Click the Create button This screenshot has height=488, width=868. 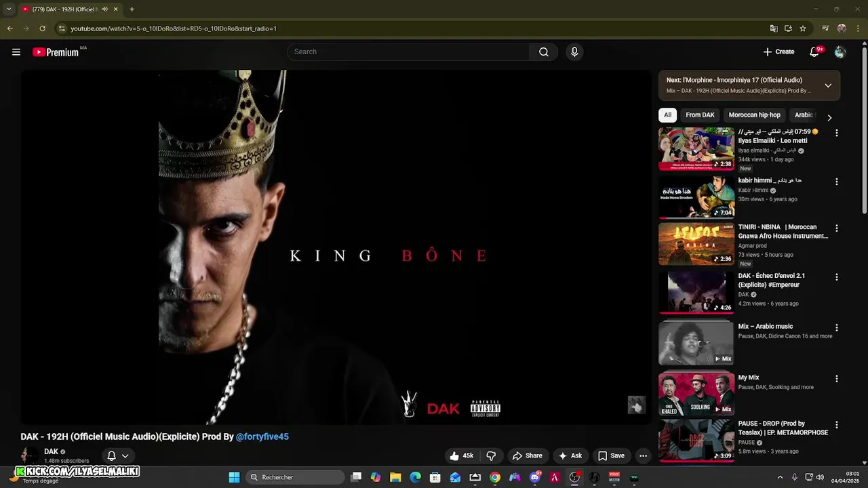pyautogui.click(x=778, y=52)
